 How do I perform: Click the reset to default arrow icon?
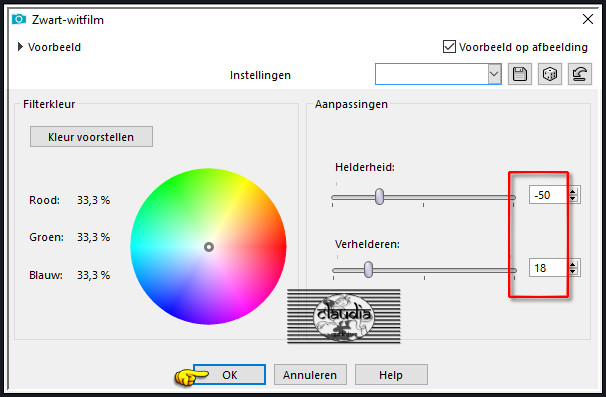[579, 74]
